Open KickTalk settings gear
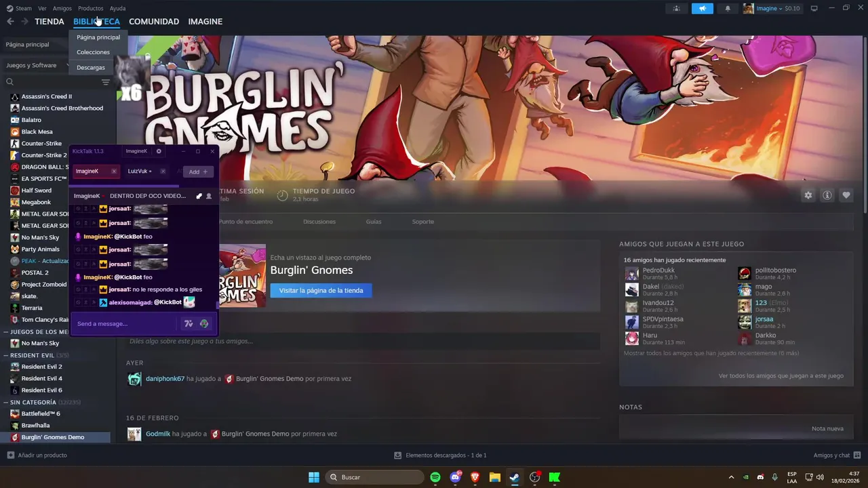Image resolution: width=868 pixels, height=488 pixels. coord(159,151)
